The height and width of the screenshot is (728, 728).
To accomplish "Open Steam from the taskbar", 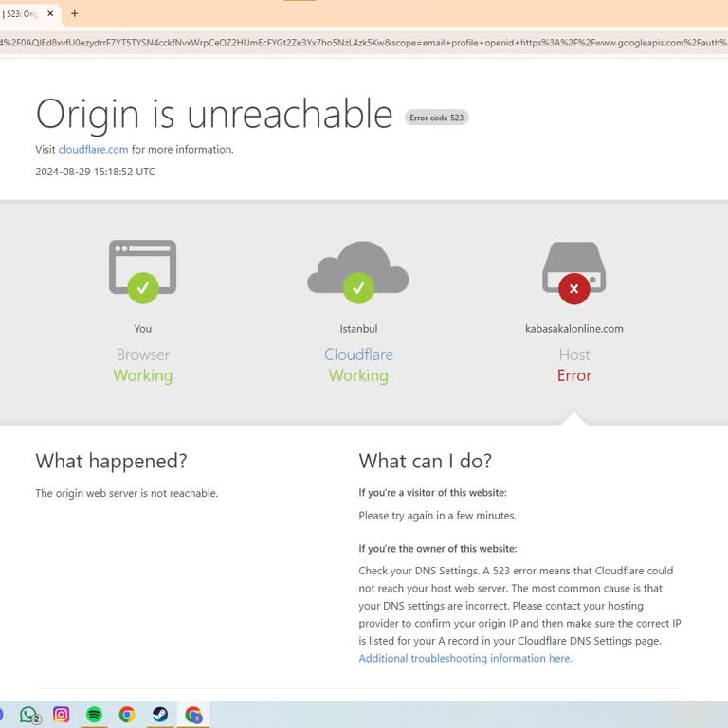I will [x=160, y=714].
